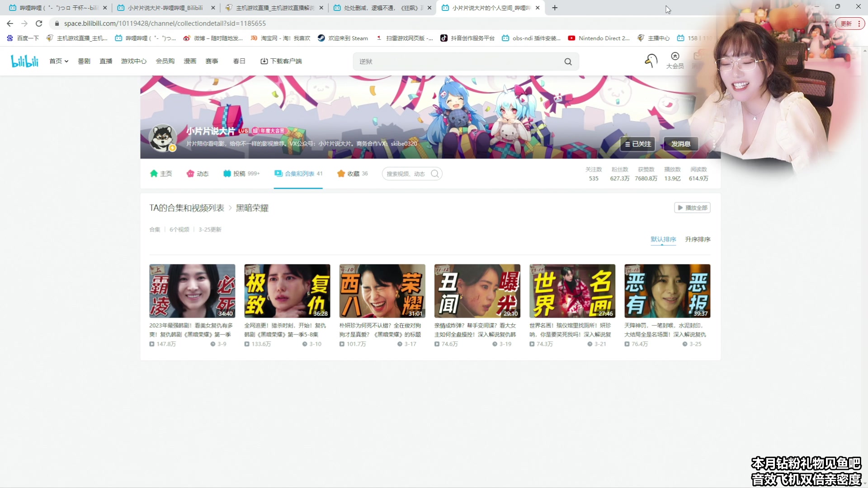Image resolution: width=868 pixels, height=488 pixels.
Task: Open the obs-ndi 插件安装 bookmark
Action: [531, 38]
